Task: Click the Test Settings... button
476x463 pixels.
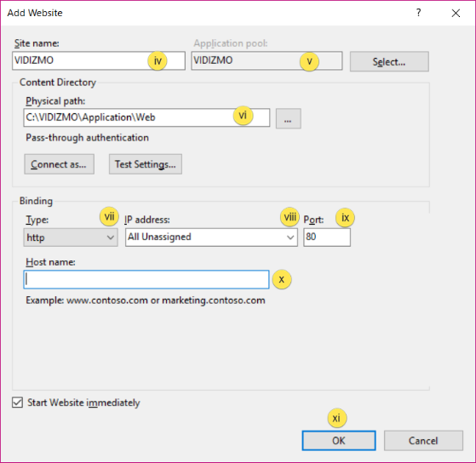Action: coord(146,164)
